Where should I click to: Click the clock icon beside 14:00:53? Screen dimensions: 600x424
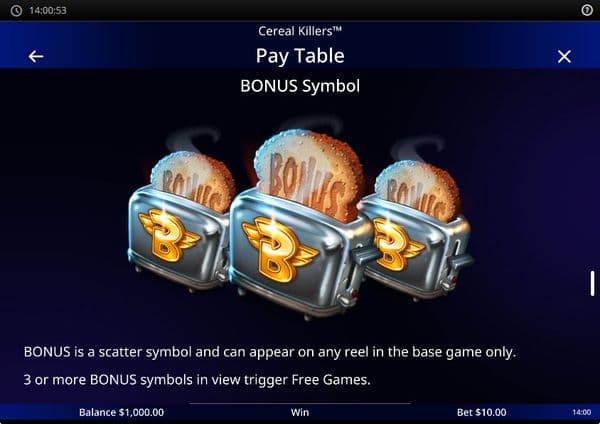point(16,10)
